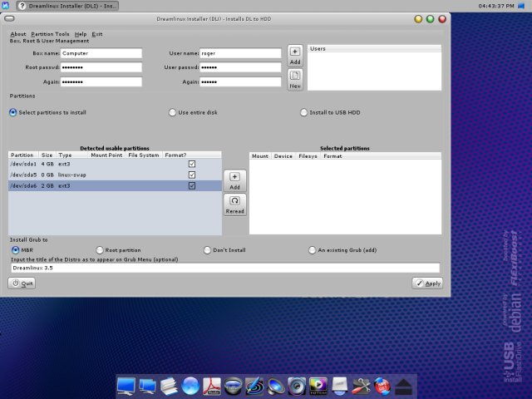Select the /dev/sda5 linux-swap row
The image size is (532, 399).
[115, 175]
